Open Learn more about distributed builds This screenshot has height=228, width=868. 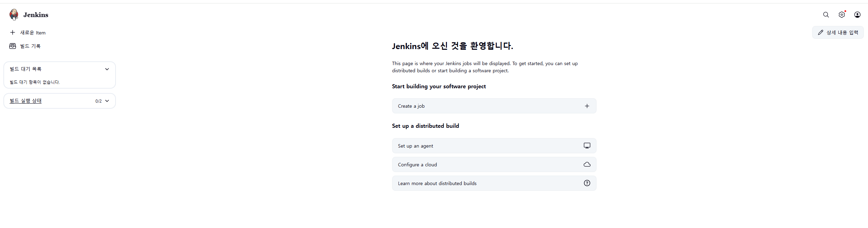click(437, 183)
